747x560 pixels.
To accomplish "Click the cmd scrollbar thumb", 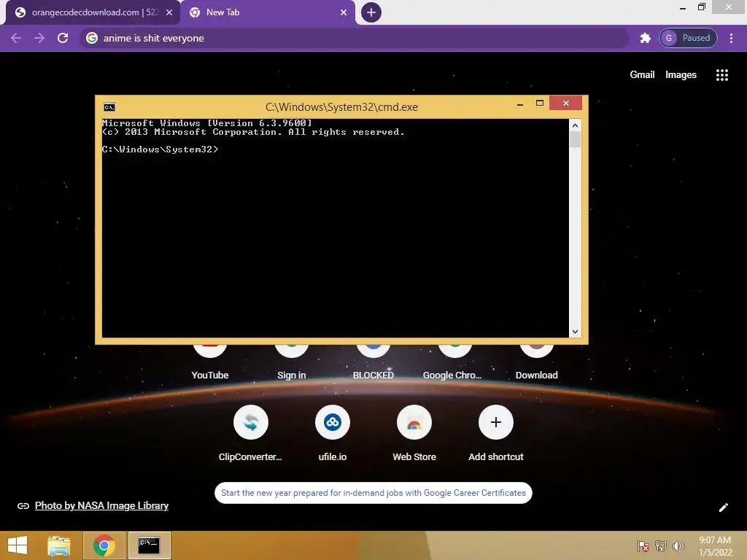I will tap(575, 139).
